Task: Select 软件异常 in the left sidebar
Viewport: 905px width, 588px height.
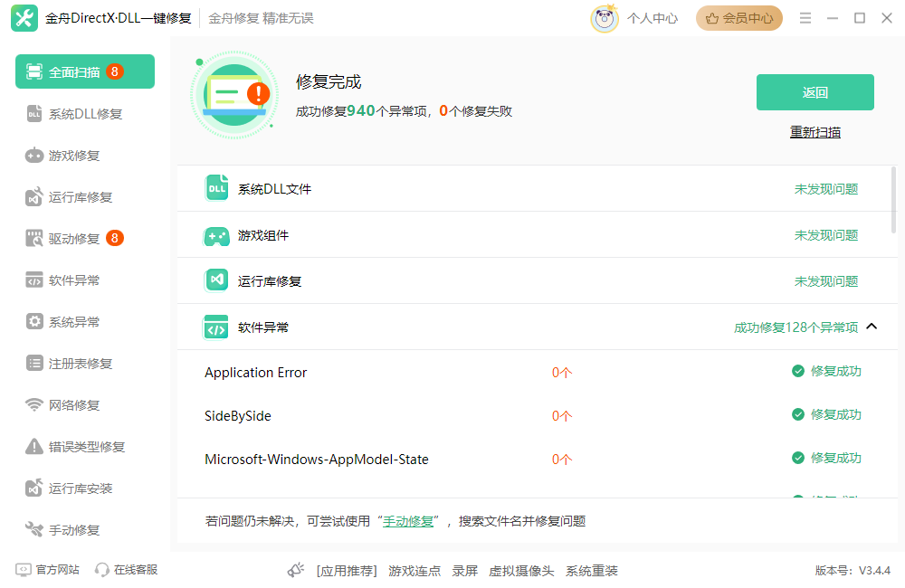Action: click(x=85, y=280)
